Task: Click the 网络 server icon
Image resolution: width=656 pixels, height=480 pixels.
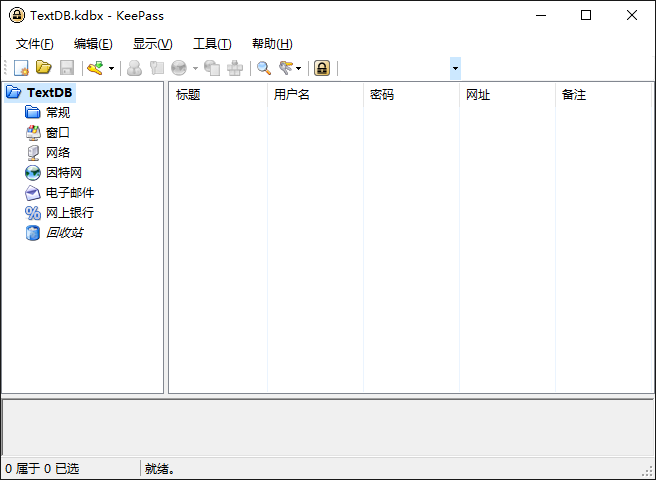Action: pyautogui.click(x=33, y=153)
